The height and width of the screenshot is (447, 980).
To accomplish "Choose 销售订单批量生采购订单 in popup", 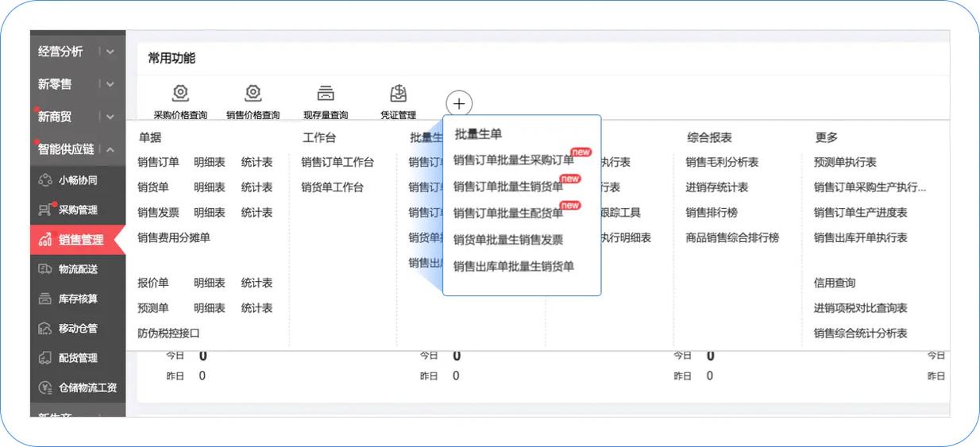I will [x=514, y=160].
